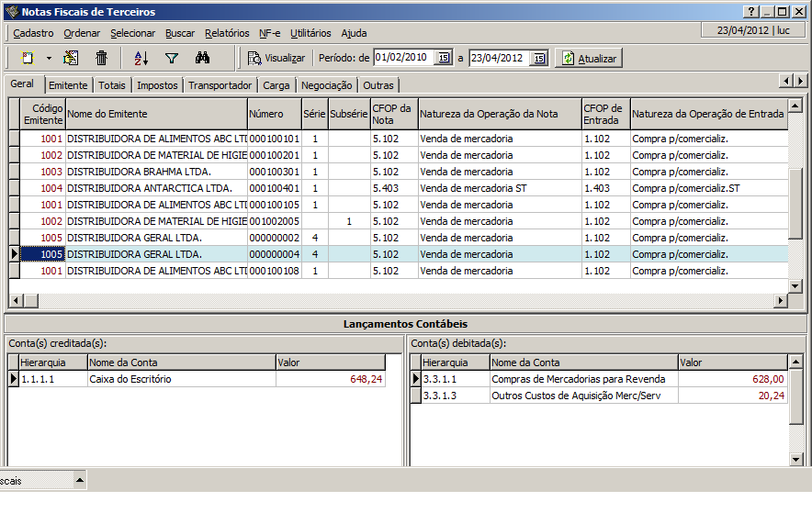Open the NF-e menu
This screenshot has height=524, width=812.
(269, 33)
